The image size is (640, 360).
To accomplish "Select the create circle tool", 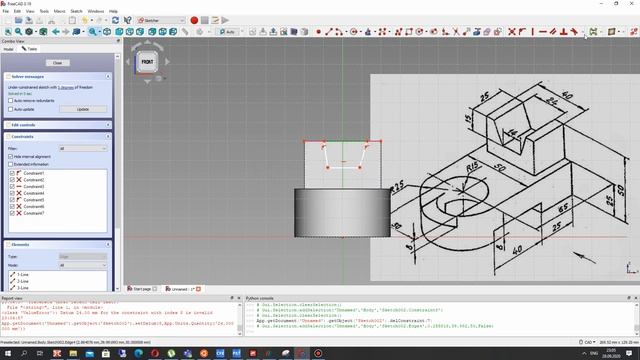I will 353,31.
